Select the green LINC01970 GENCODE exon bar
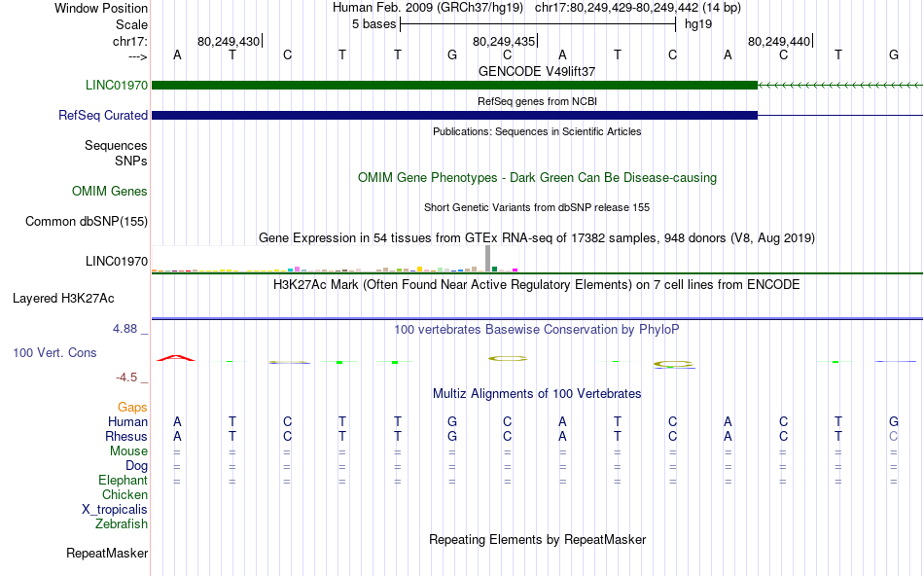This screenshot has width=924, height=576. coord(454,86)
